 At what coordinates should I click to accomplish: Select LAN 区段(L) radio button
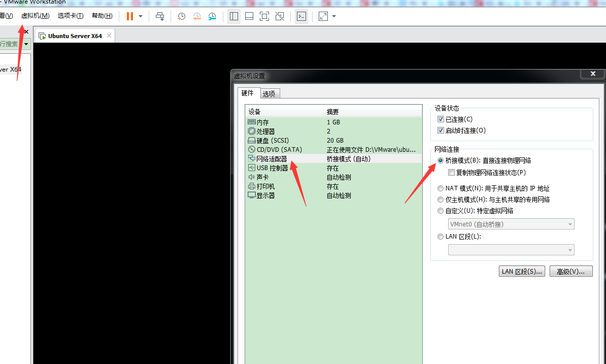(x=440, y=237)
